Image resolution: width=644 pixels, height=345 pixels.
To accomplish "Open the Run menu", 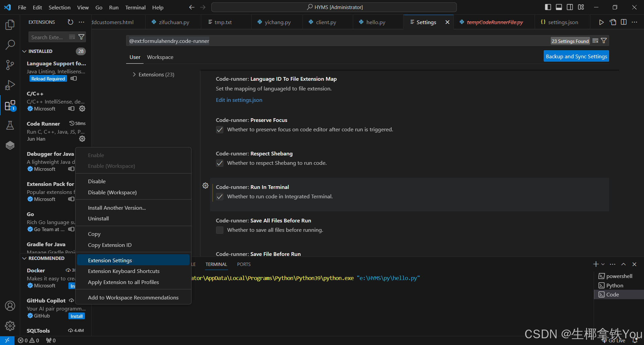I will [x=113, y=7].
